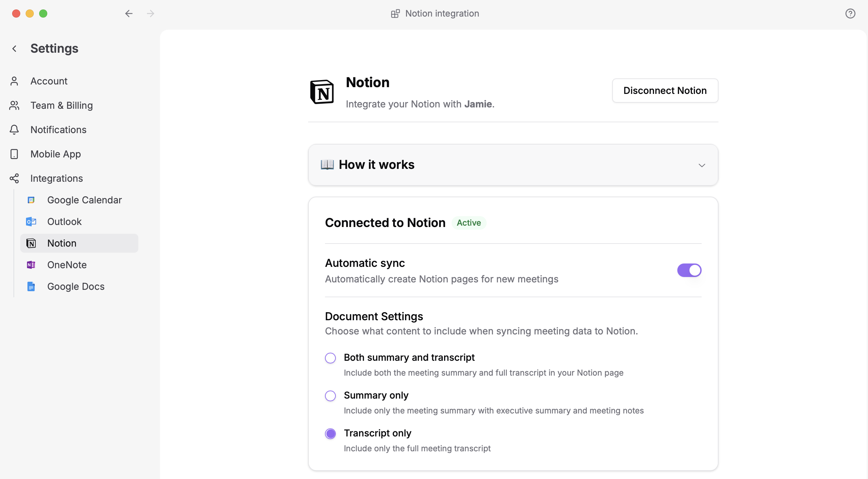Click the green Active status badge
This screenshot has height=479, width=868.
pos(469,223)
